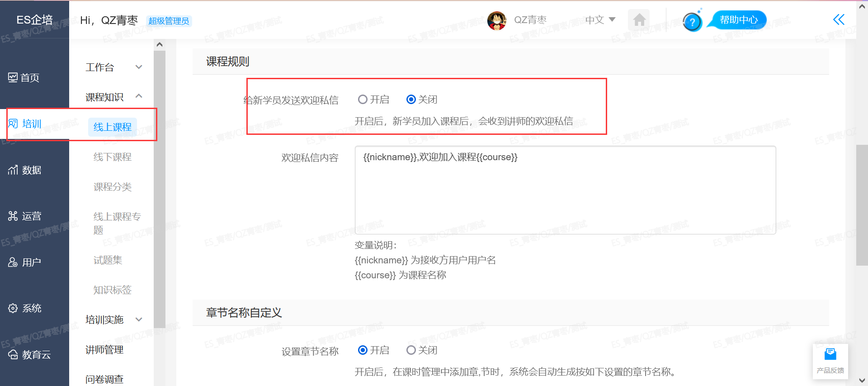Open 系统 settings in left sidebar
The image size is (868, 386).
[25, 309]
